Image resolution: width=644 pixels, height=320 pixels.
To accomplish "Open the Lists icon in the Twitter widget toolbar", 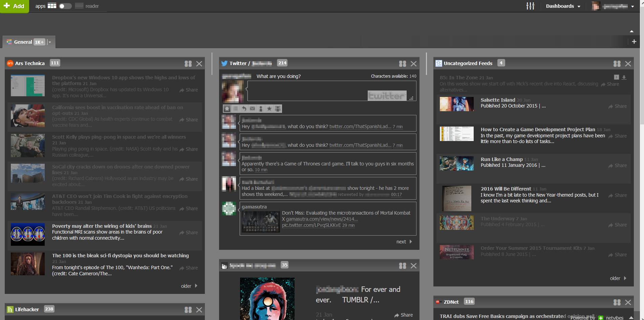I will click(x=236, y=109).
